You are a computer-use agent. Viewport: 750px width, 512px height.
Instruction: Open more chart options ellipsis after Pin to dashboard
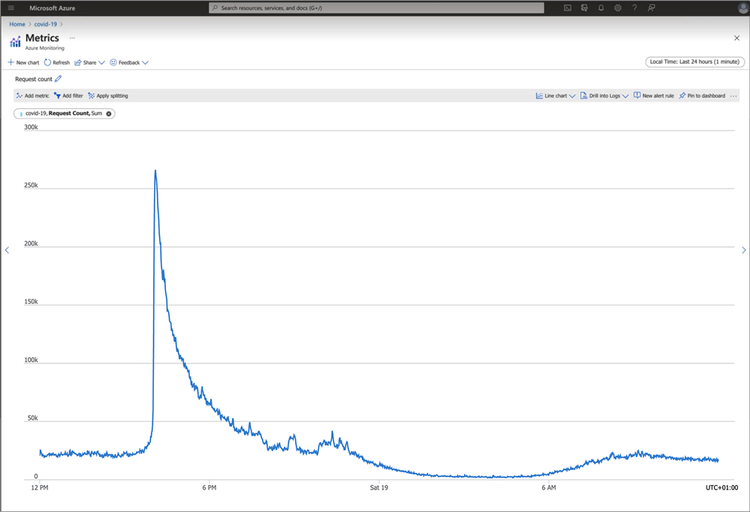(733, 96)
